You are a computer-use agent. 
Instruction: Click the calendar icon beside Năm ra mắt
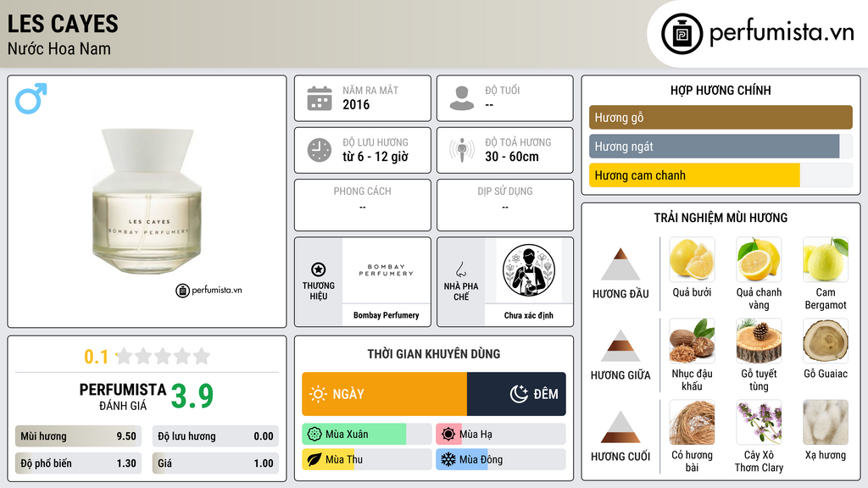pos(320,98)
